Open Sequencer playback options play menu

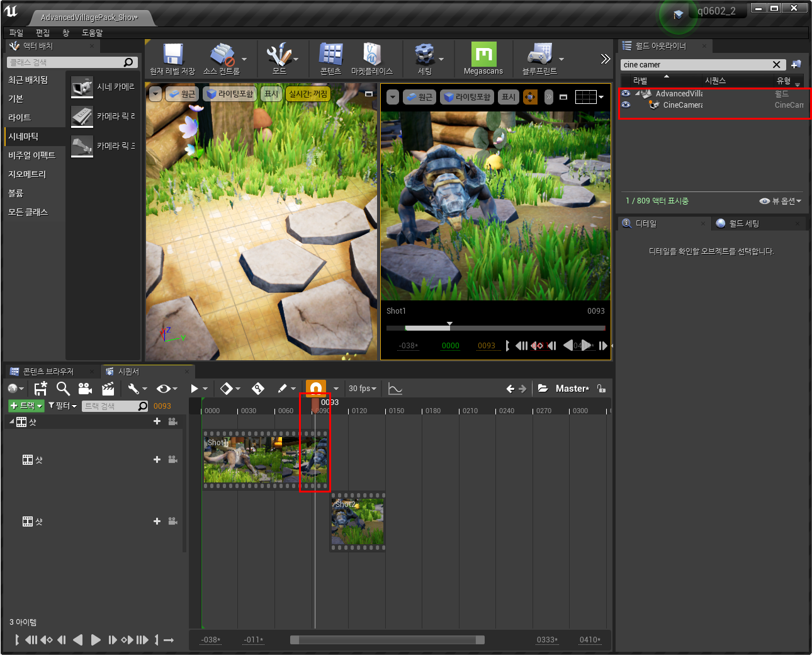tap(198, 389)
